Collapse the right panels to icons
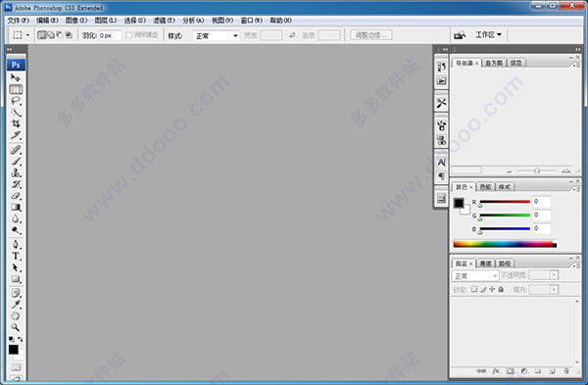This screenshot has width=588, height=385. [578, 49]
